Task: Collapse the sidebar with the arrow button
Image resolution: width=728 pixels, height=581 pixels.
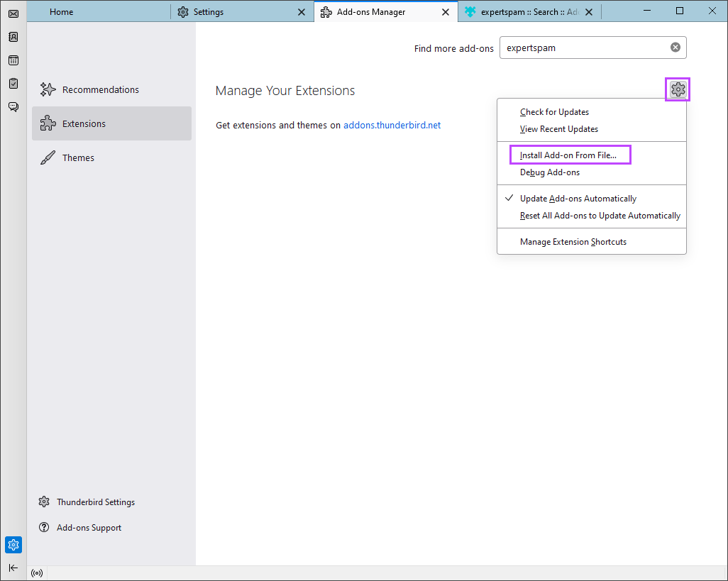Action: click(13, 568)
